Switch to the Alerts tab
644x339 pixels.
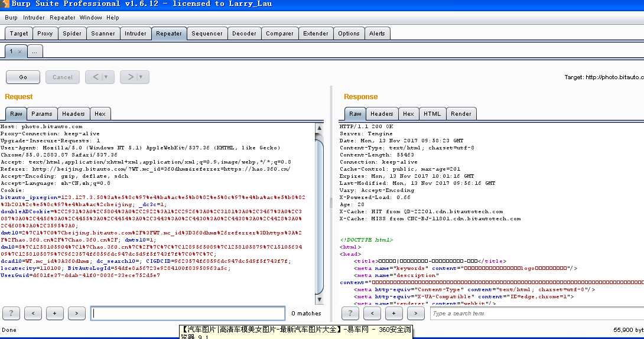click(x=377, y=34)
